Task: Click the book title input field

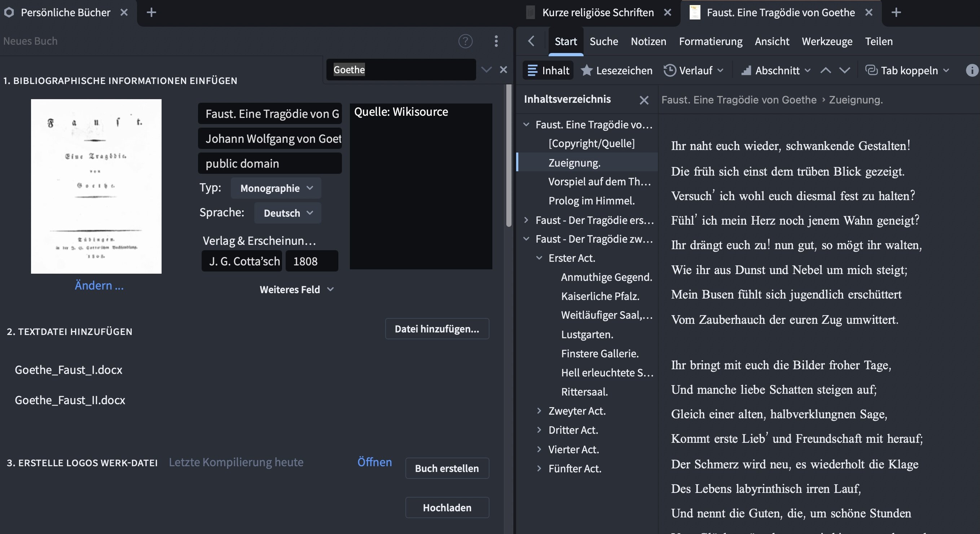Action: point(270,113)
